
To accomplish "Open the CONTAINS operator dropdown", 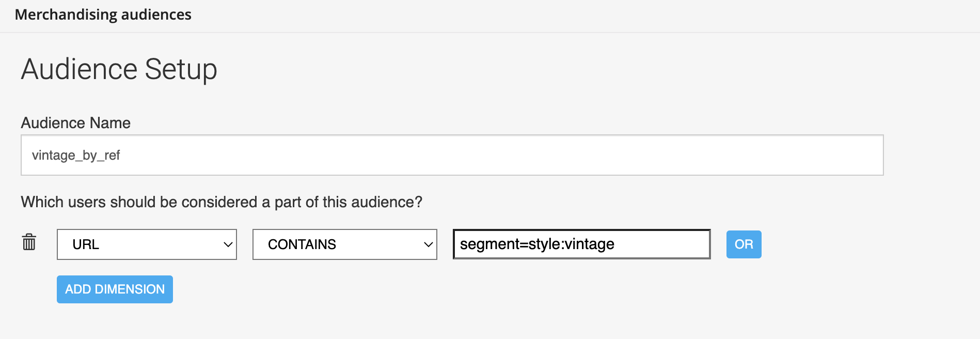I will pos(344,244).
